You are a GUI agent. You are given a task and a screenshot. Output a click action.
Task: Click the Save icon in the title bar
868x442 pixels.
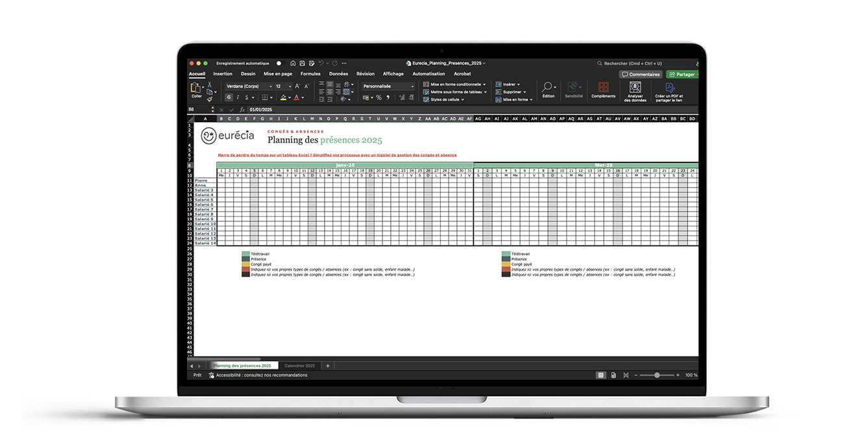click(x=303, y=63)
